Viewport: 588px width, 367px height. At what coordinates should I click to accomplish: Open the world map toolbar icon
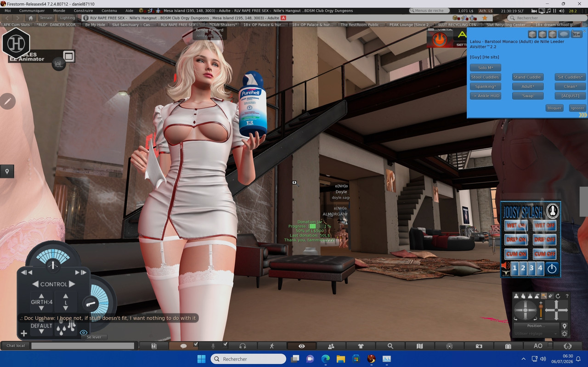pyautogui.click(x=419, y=346)
